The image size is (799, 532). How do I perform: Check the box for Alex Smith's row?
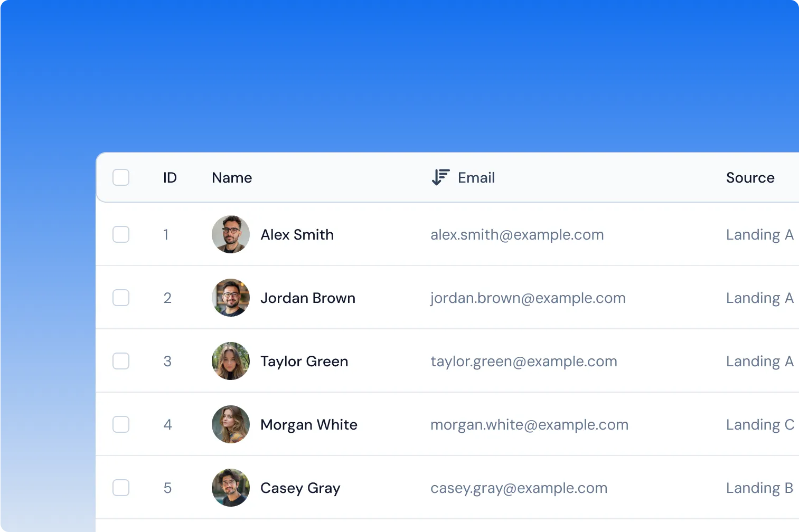coord(121,234)
